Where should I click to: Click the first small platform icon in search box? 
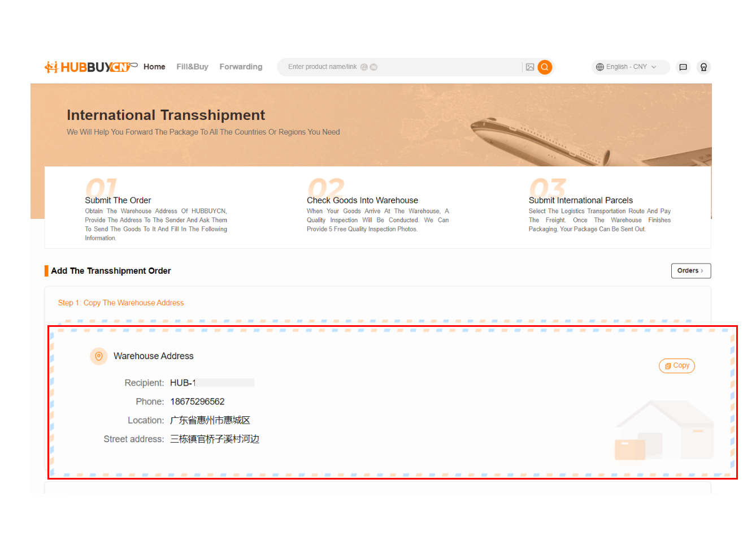tap(364, 67)
